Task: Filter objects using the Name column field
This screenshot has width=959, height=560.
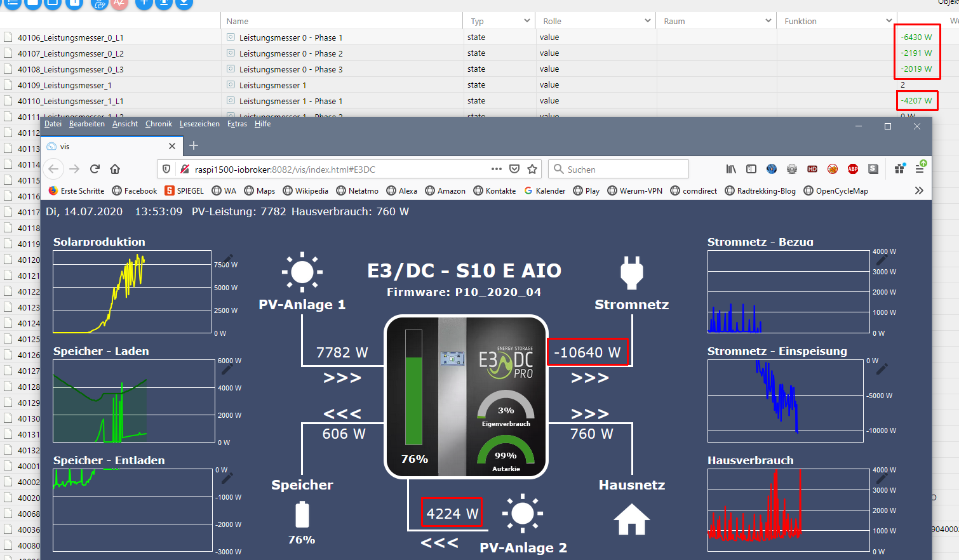Action: click(x=342, y=21)
